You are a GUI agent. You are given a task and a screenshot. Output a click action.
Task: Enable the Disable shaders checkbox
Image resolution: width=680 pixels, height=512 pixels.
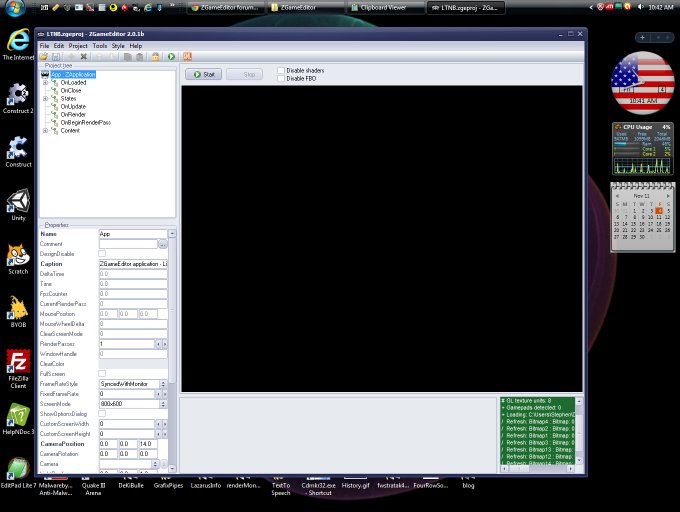point(281,70)
